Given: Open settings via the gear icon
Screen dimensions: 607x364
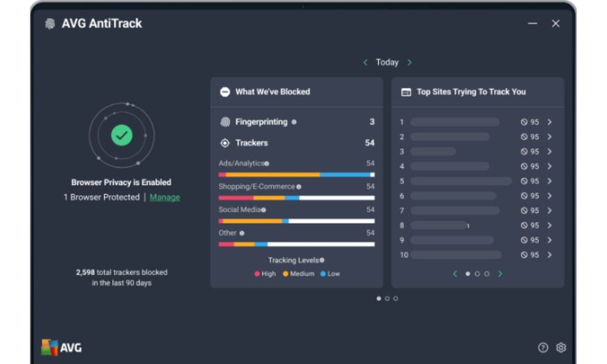Looking at the screenshot, I should pos(560,348).
